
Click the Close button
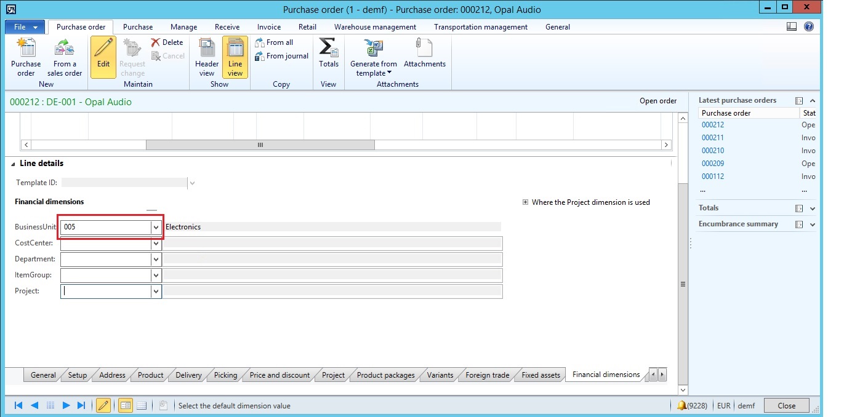(x=786, y=405)
